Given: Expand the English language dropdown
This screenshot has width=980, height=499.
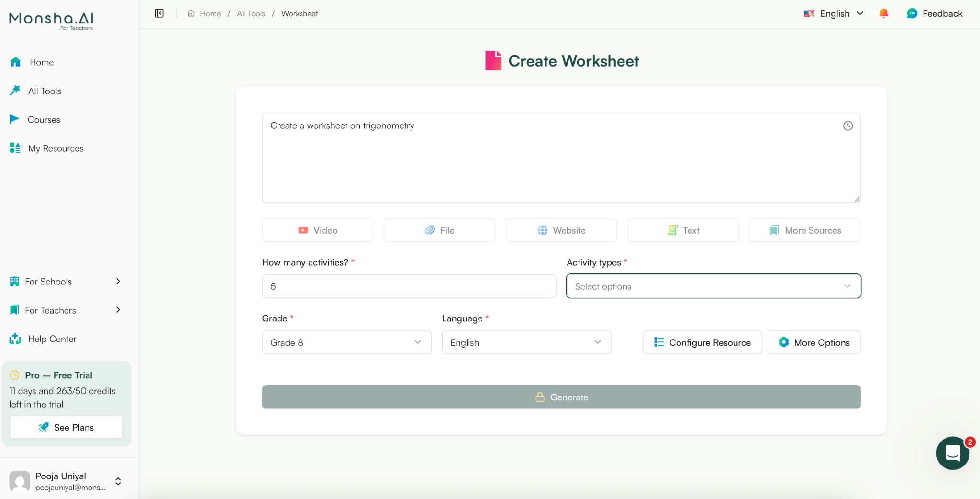Looking at the screenshot, I should (x=526, y=342).
